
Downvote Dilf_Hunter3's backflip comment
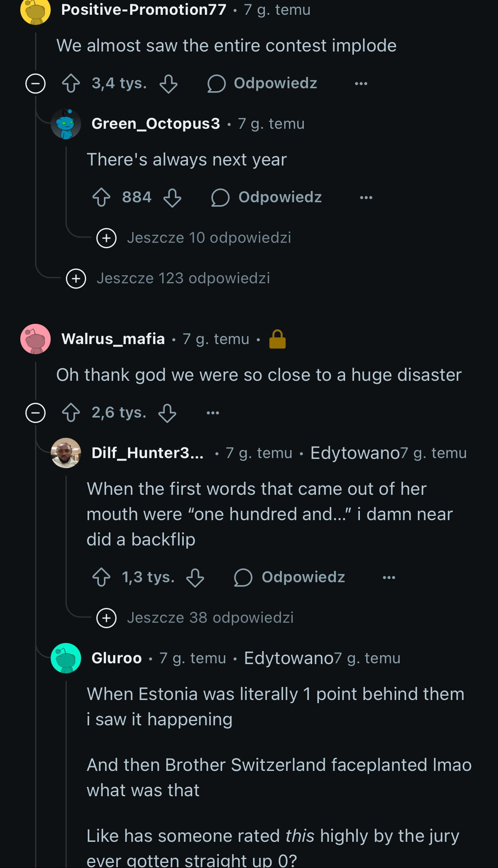click(195, 578)
